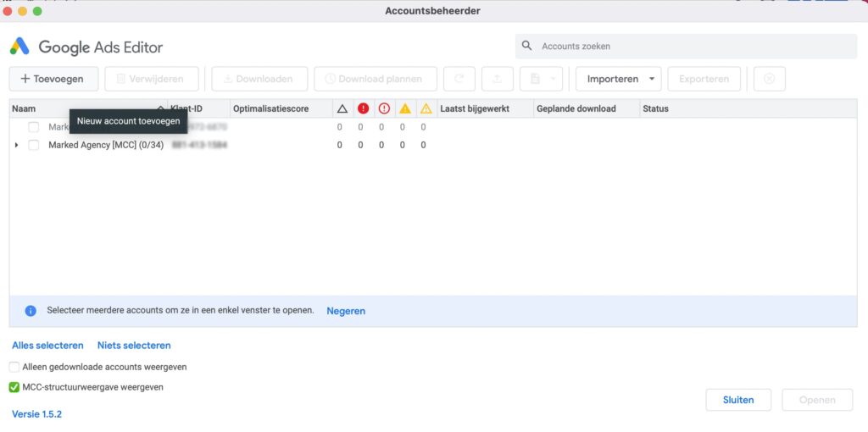Open the Importeren dropdown
The width and height of the screenshot is (868, 432).
tap(619, 79)
